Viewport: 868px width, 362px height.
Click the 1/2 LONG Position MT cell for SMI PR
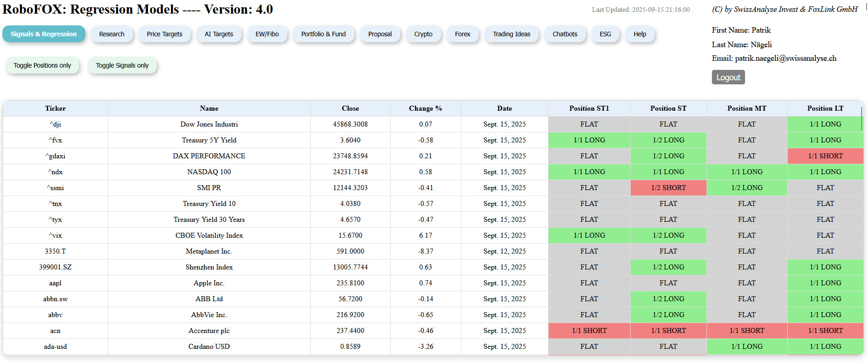[x=747, y=188]
